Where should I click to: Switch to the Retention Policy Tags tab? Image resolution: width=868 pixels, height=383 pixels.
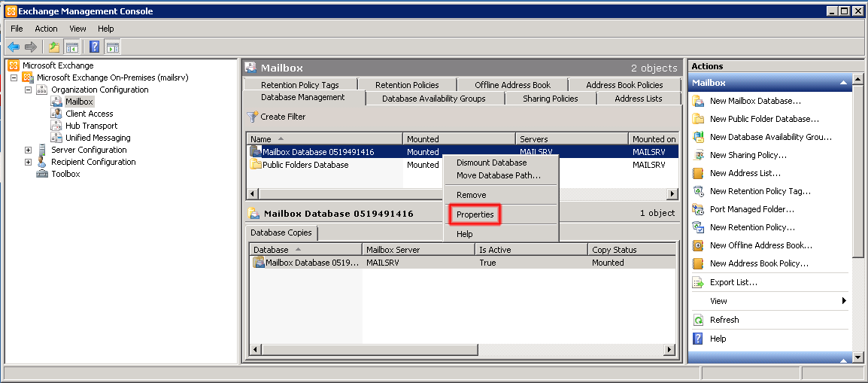(x=300, y=85)
